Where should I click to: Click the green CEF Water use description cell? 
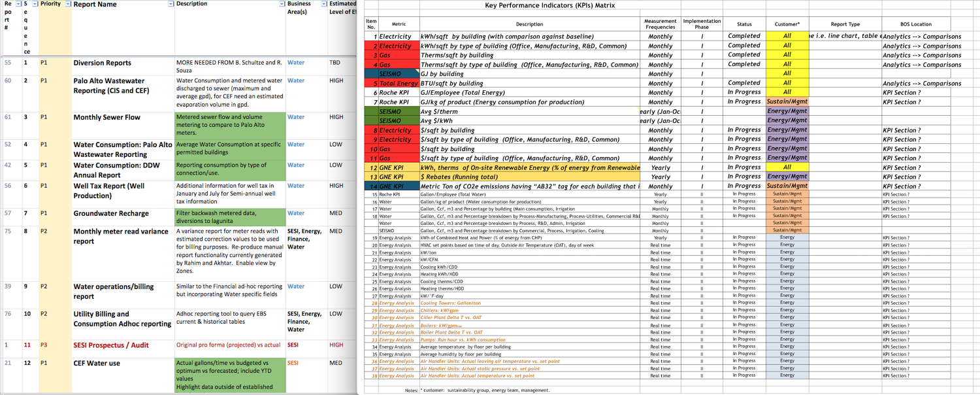[x=230, y=375]
